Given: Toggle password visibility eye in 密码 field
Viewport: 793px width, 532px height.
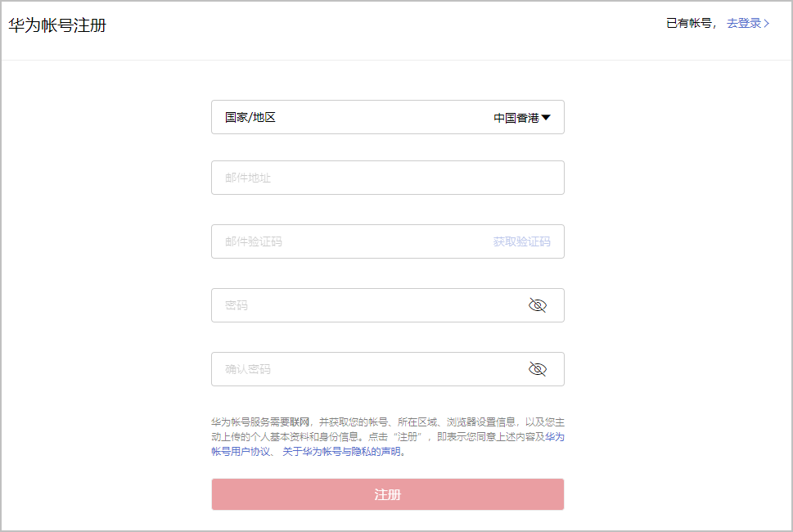Looking at the screenshot, I should tap(537, 305).
